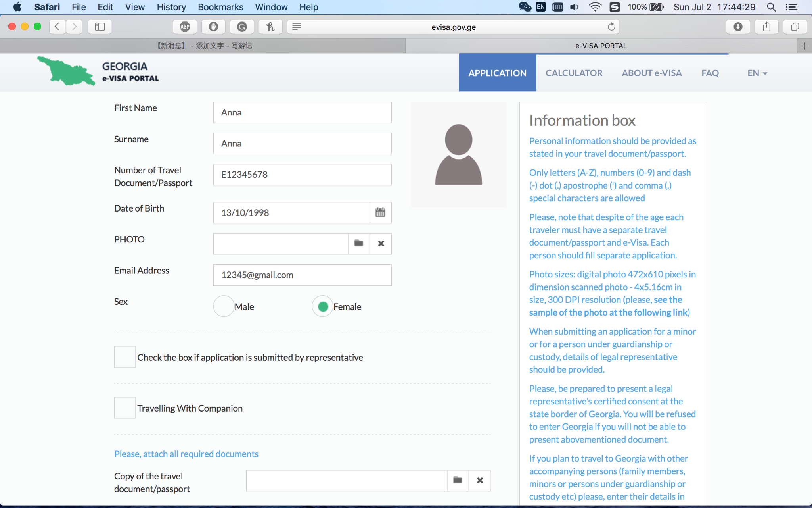Expand the EN language dropdown
The image size is (812, 508).
[757, 73]
